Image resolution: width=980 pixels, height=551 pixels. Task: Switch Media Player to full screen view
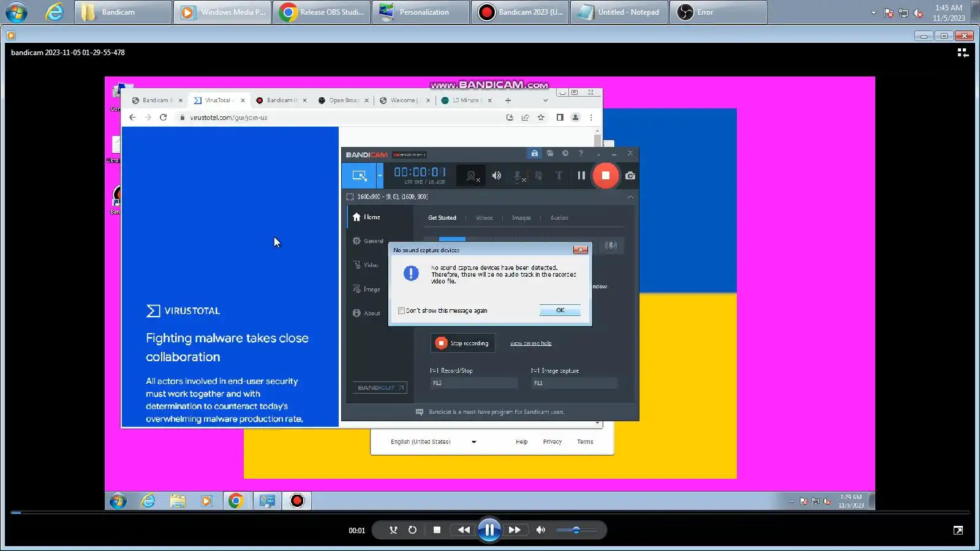958,530
